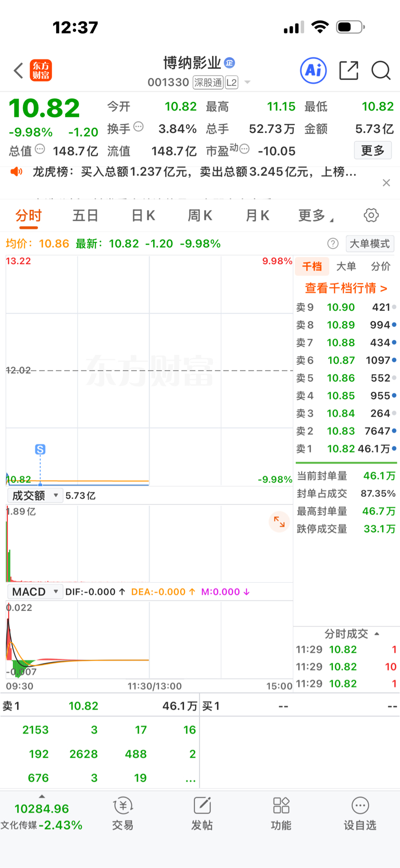The image size is (400, 868).
Task: Switch to the 日K tab
Action: pos(143,215)
